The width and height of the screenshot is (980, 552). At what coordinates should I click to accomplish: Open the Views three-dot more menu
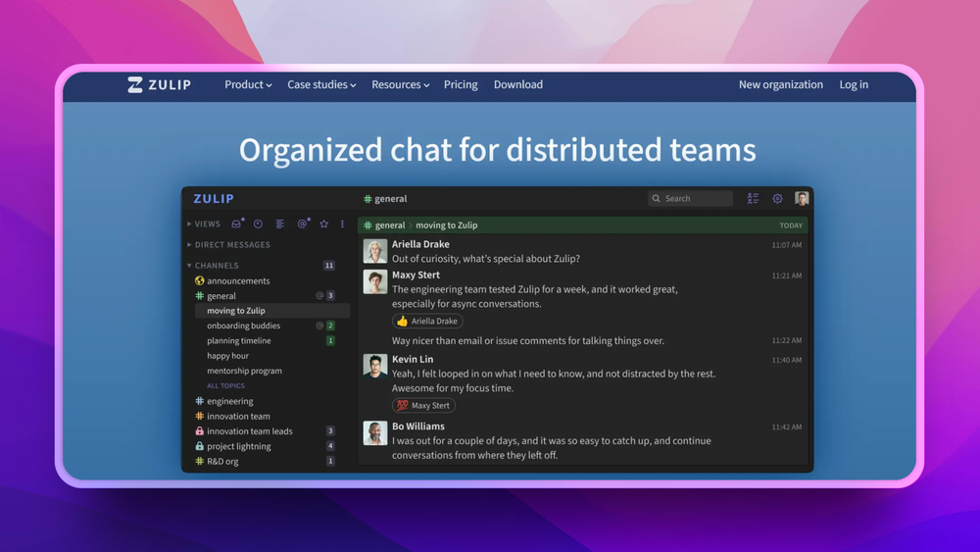pyautogui.click(x=342, y=224)
